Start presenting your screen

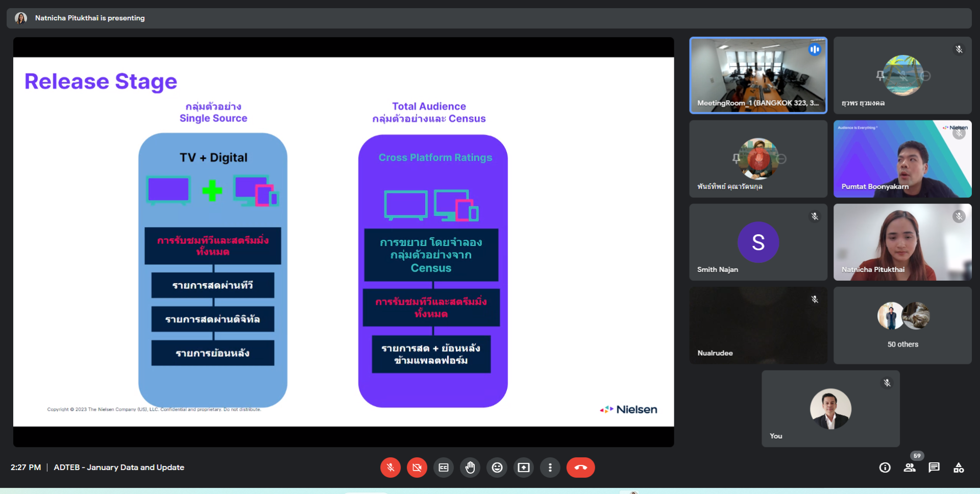523,467
